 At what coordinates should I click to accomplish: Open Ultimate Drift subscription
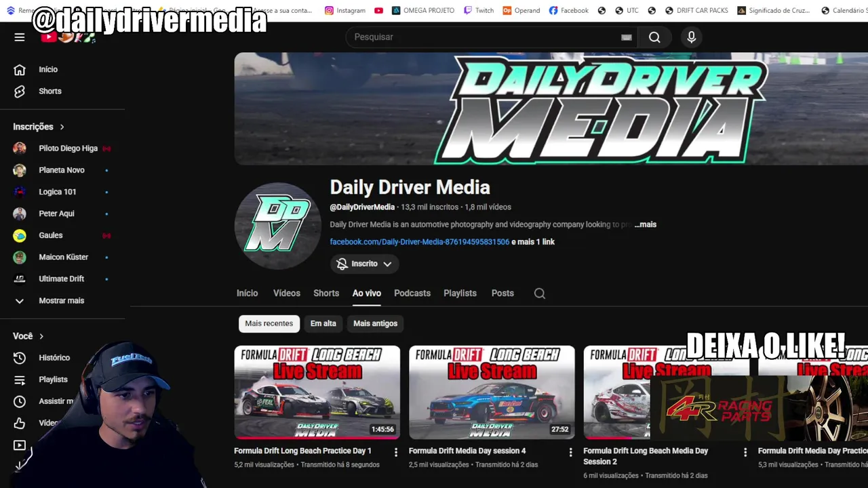point(62,279)
